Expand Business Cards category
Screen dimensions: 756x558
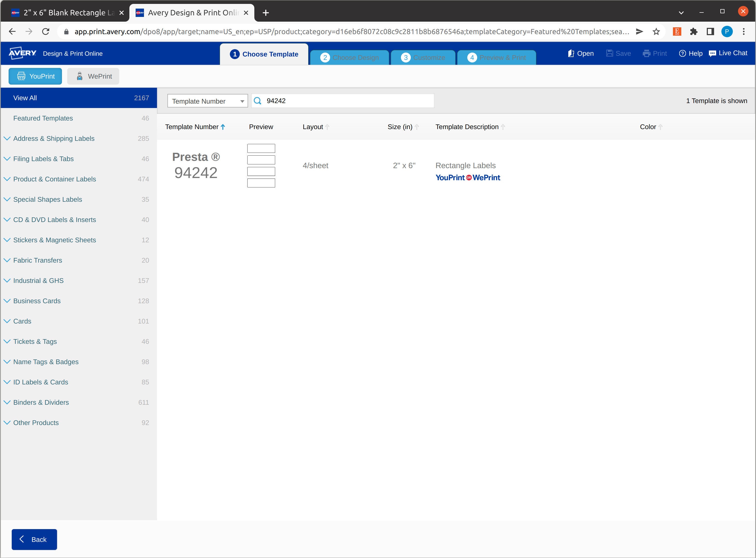point(7,301)
